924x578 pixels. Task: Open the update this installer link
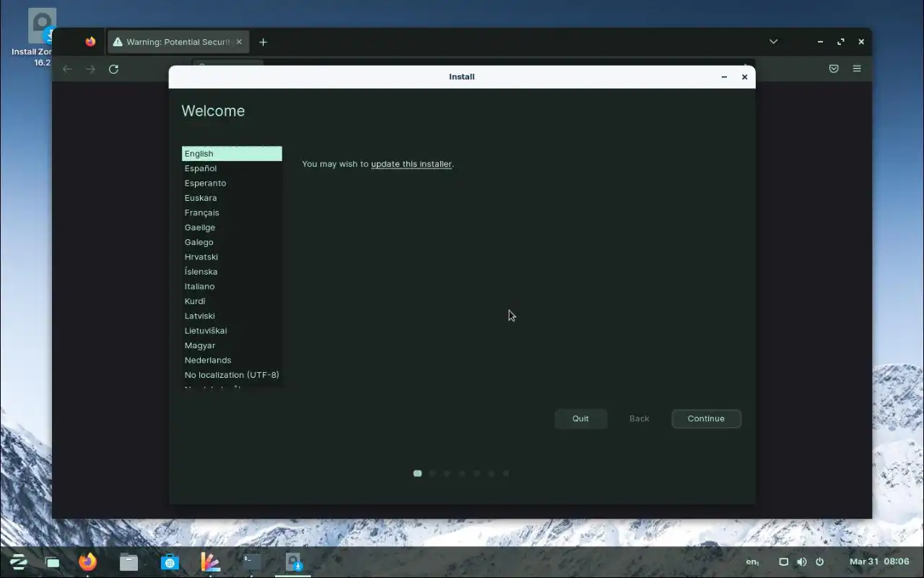[411, 164]
